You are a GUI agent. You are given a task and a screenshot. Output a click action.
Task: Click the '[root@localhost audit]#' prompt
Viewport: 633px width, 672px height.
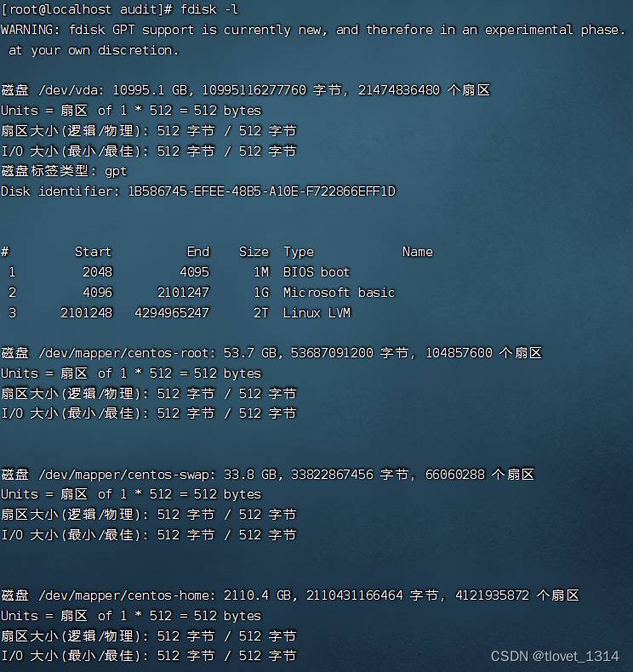(87, 9)
